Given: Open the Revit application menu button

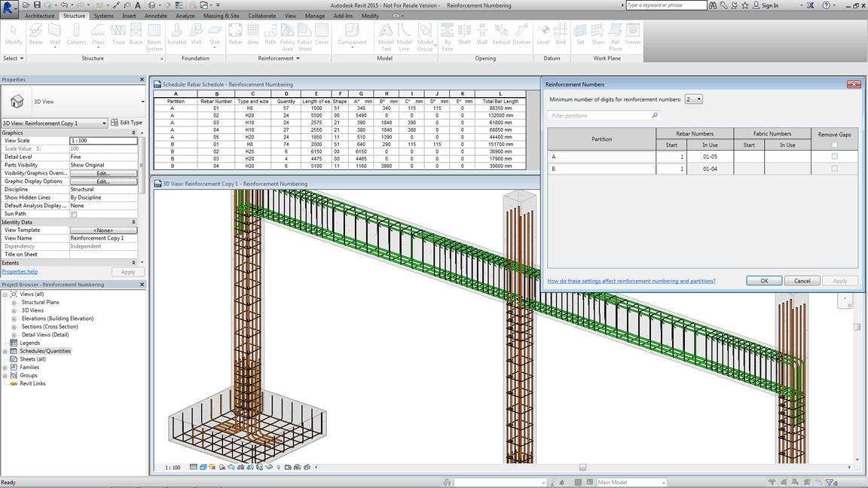Looking at the screenshot, I should (x=8, y=9).
